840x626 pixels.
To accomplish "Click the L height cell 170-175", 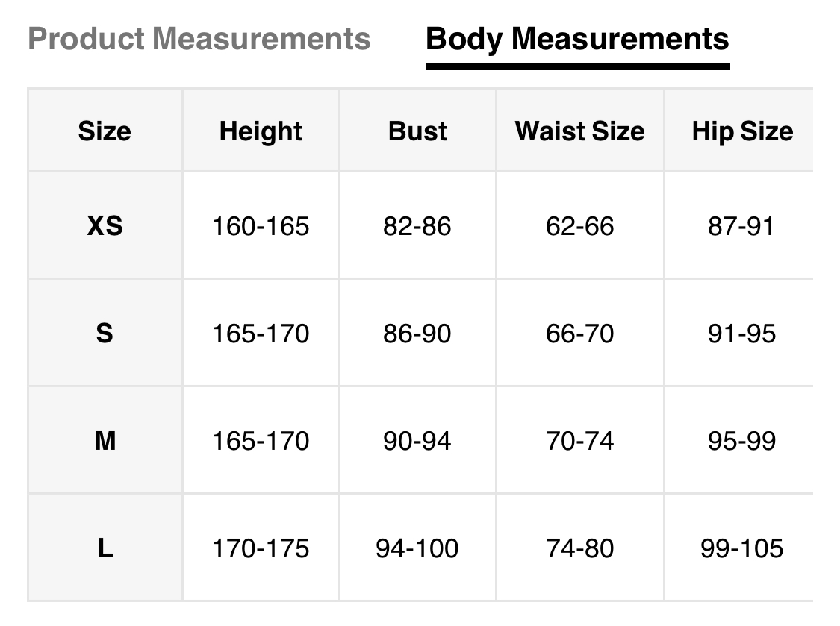I will point(261,548).
